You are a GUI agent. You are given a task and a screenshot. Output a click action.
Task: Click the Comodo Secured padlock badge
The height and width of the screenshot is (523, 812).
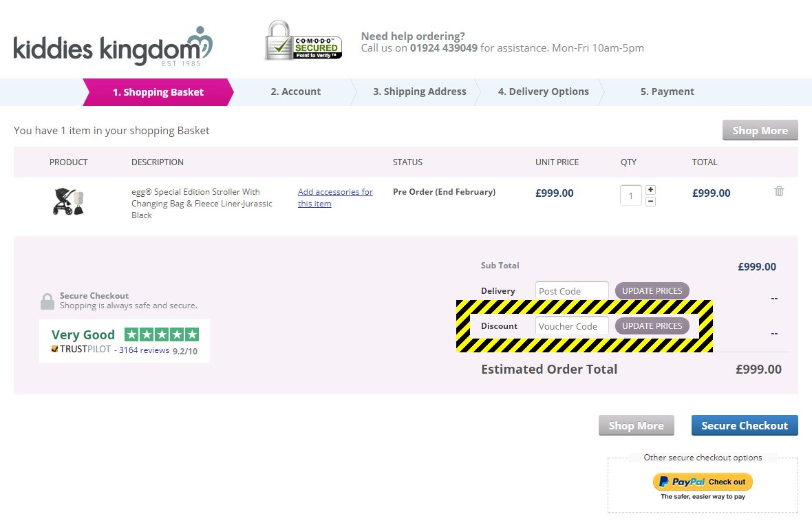pos(303,41)
